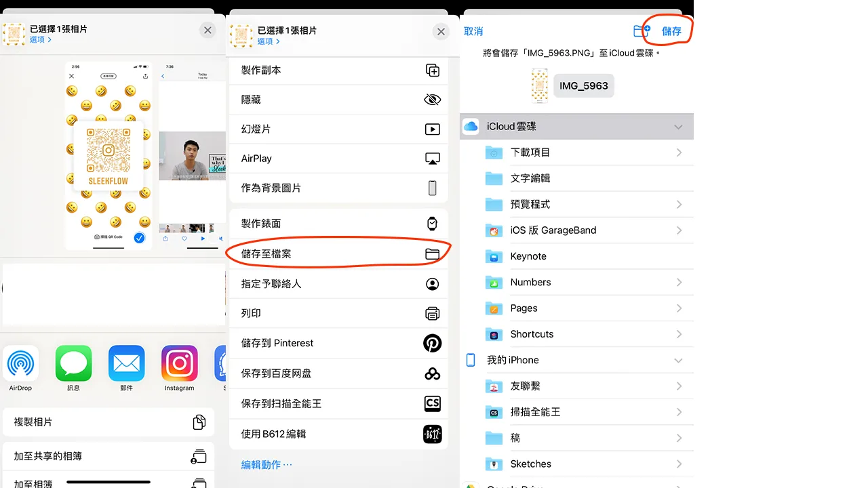Image resolution: width=868 pixels, height=488 pixels.
Task: Tap 儲存 to save the file
Action: tap(671, 31)
